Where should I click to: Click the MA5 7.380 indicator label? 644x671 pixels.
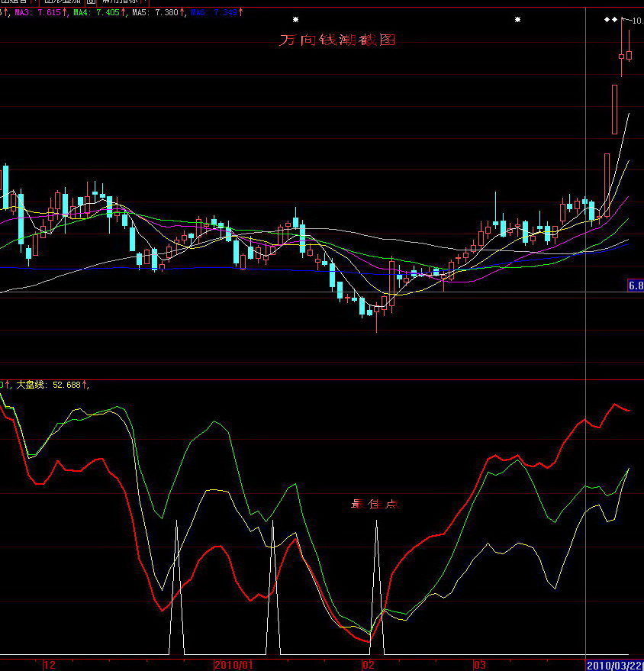point(155,13)
